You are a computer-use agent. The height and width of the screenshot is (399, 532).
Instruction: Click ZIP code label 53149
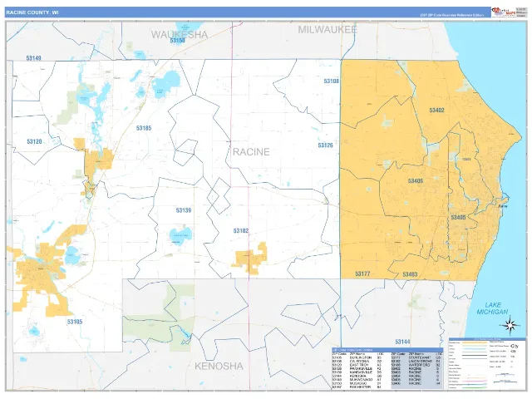(x=33, y=58)
